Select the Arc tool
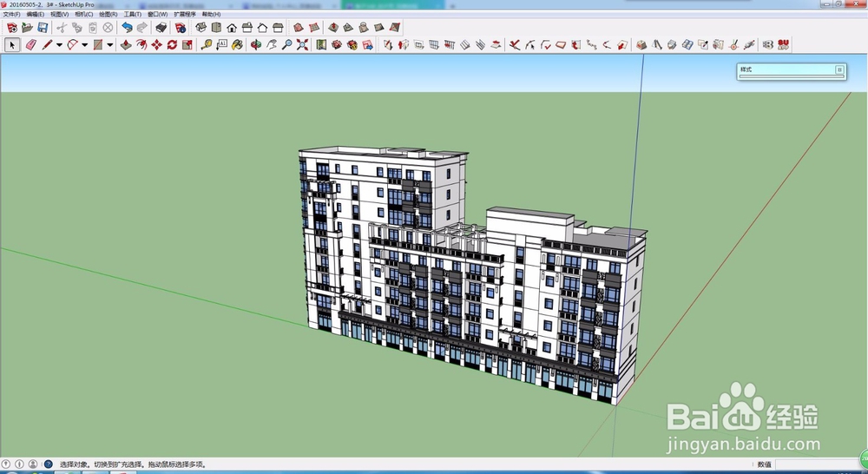 click(x=73, y=45)
